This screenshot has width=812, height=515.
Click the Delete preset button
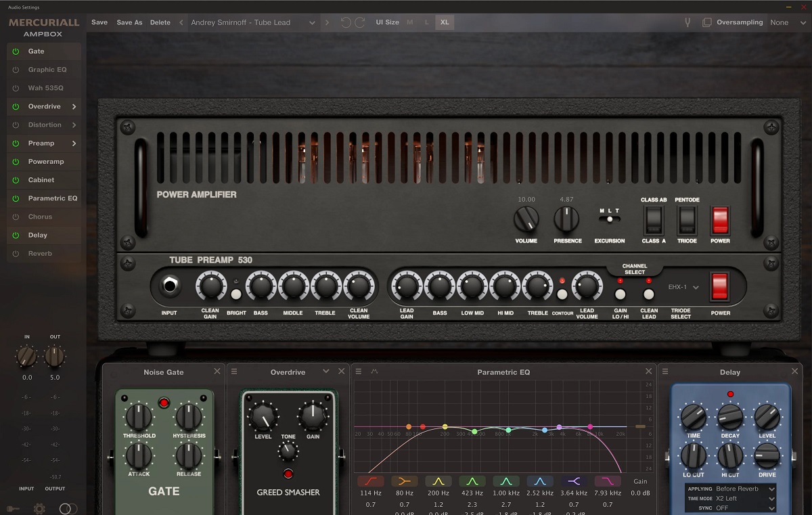160,22
